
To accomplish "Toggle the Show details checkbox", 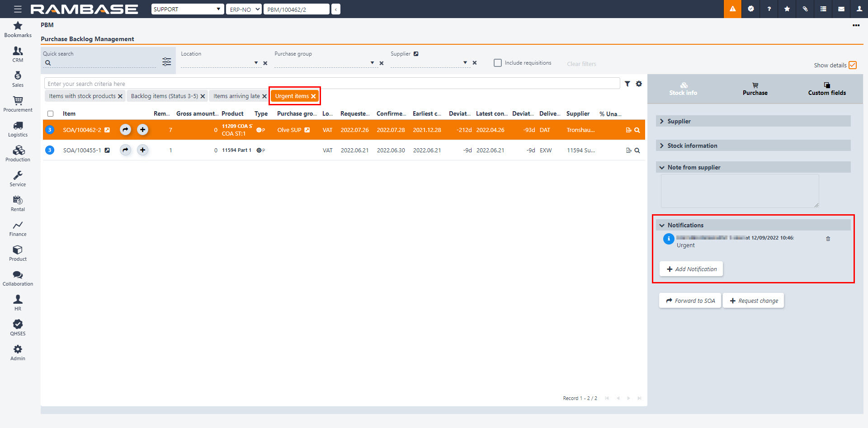I will point(853,65).
